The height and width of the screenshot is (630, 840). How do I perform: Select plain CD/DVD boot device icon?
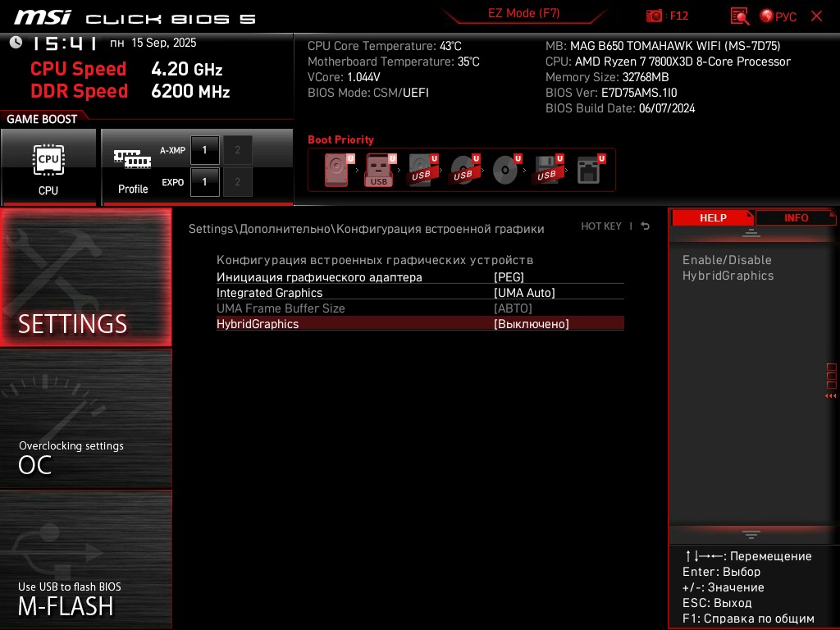coord(505,170)
